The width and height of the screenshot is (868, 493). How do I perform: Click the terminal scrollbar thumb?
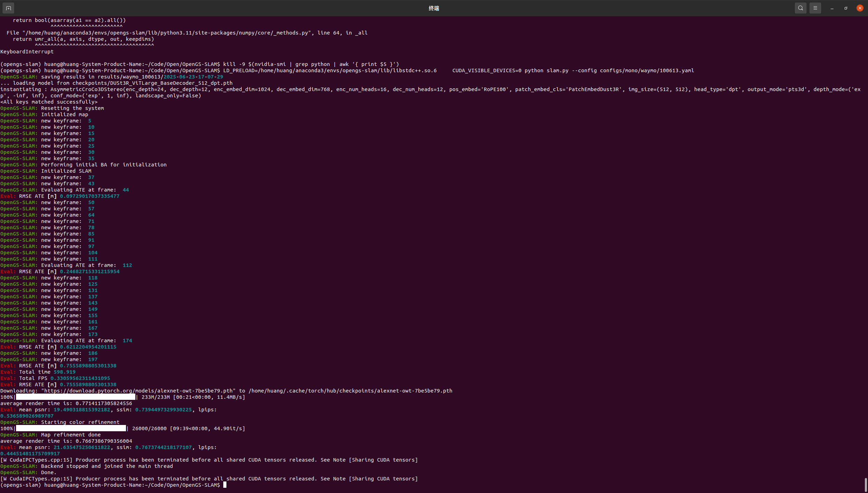(x=866, y=484)
